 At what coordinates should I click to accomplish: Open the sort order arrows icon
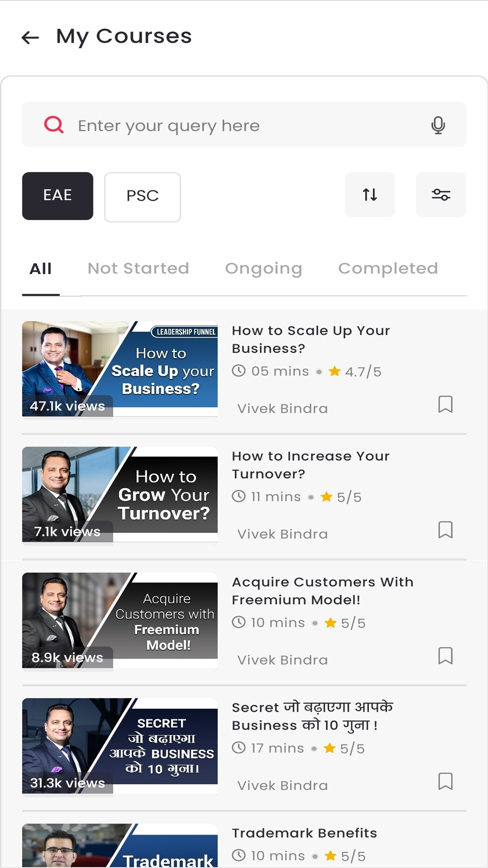pyautogui.click(x=370, y=195)
